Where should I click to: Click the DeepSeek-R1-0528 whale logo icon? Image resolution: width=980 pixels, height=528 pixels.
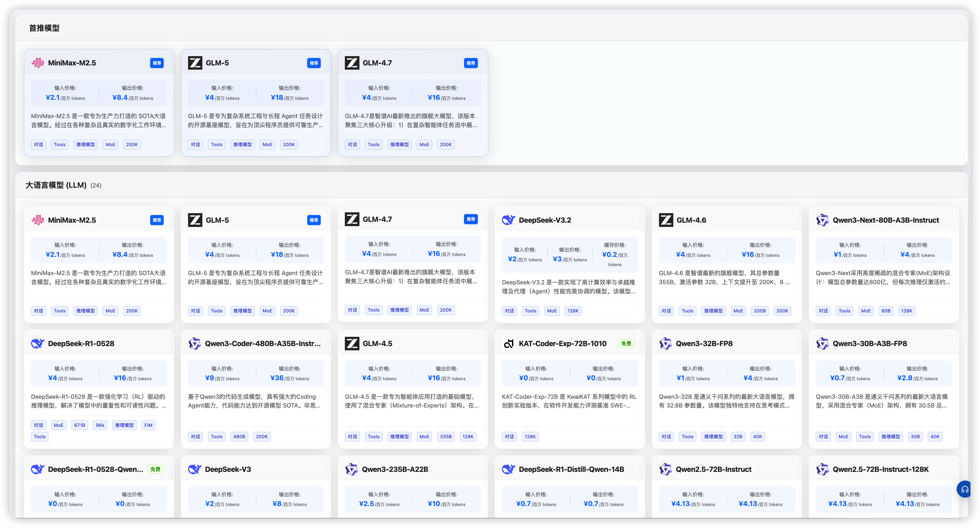coord(38,343)
